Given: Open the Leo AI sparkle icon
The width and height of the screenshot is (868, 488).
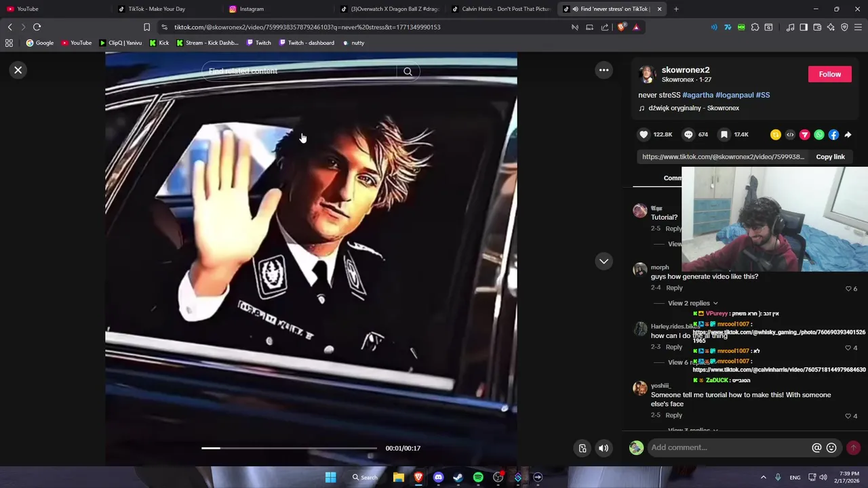Looking at the screenshot, I should tap(831, 27).
